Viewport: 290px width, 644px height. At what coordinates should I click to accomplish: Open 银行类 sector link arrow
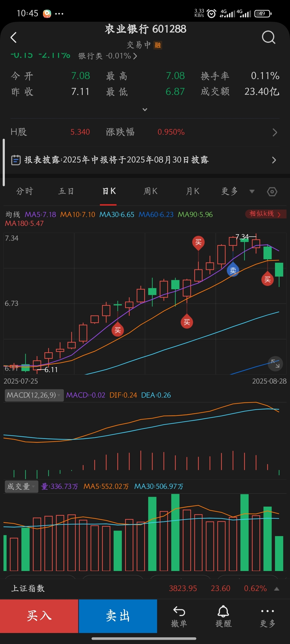[x=135, y=56]
